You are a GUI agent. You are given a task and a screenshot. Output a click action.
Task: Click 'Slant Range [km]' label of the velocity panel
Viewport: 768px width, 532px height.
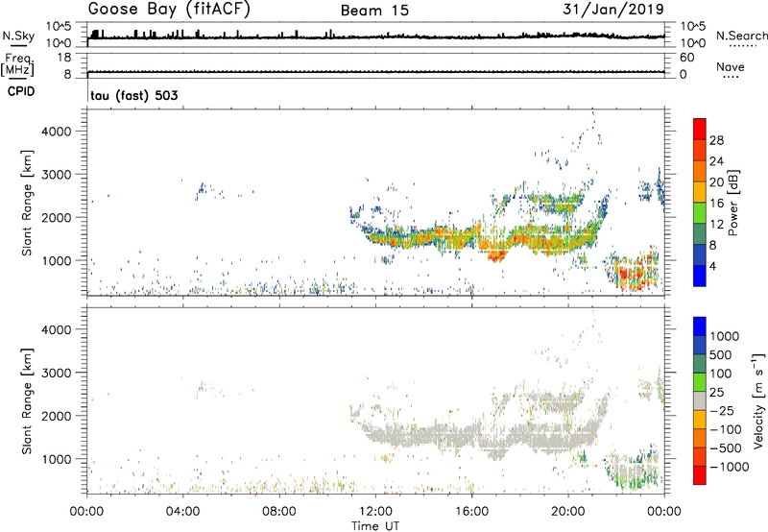click(x=27, y=401)
